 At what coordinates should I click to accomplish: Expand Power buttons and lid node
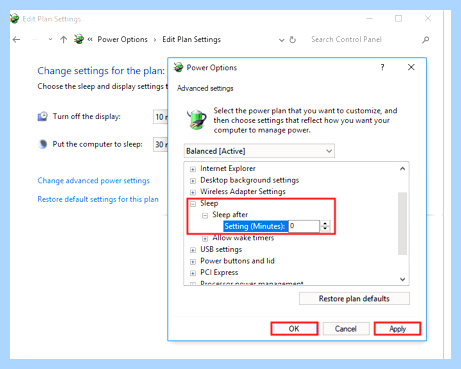coord(193,262)
